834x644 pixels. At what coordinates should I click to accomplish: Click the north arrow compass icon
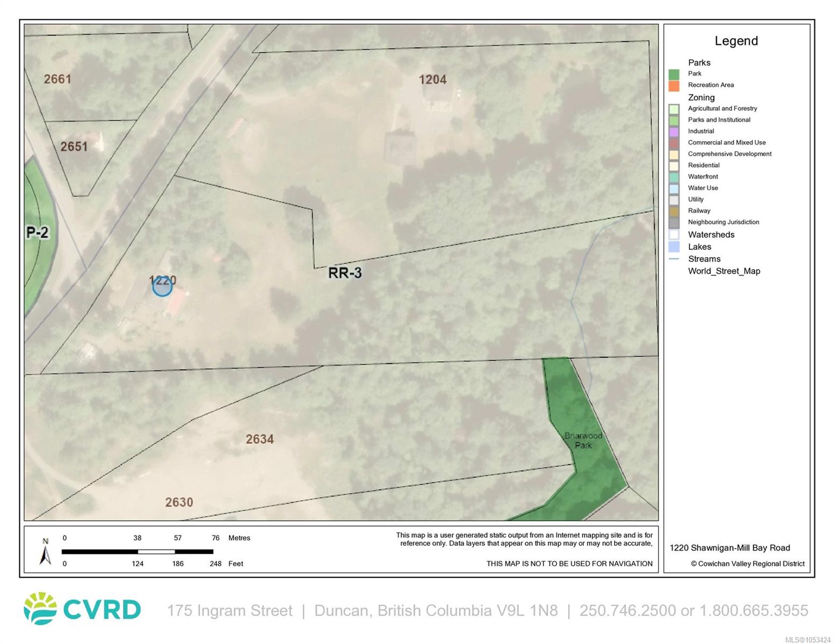tap(46, 552)
